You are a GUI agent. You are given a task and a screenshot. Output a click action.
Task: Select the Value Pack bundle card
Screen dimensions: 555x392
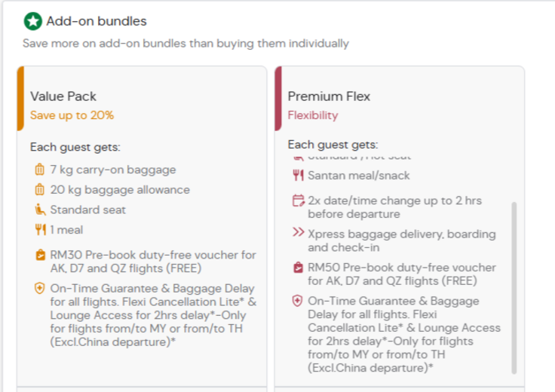pyautogui.click(x=143, y=97)
